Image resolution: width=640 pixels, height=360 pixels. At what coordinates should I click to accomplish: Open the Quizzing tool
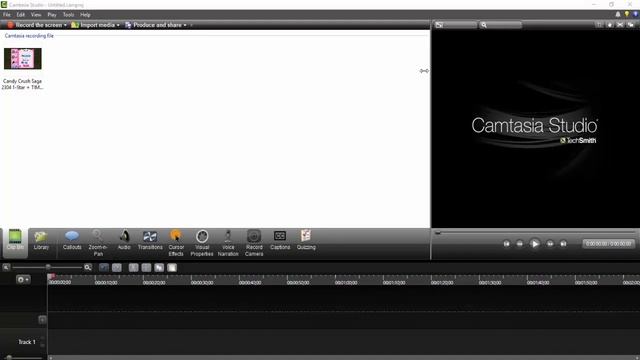point(306,240)
